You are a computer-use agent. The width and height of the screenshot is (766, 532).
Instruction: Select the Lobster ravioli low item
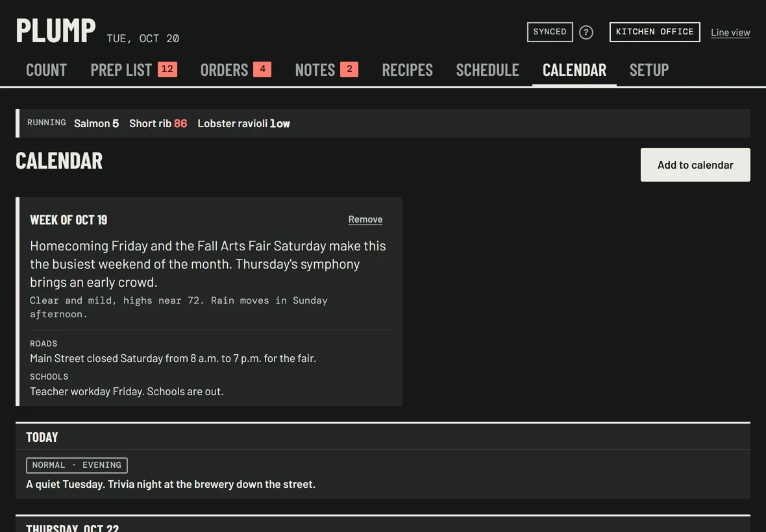243,123
